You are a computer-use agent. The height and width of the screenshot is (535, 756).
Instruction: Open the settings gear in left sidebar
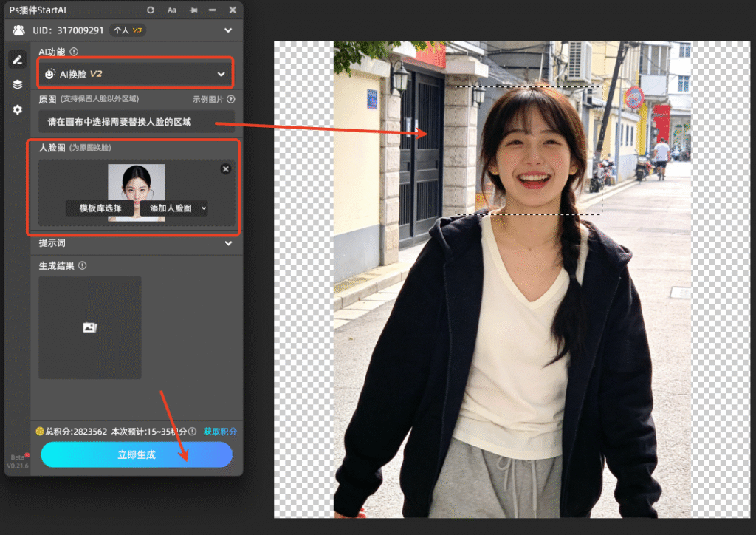click(17, 109)
